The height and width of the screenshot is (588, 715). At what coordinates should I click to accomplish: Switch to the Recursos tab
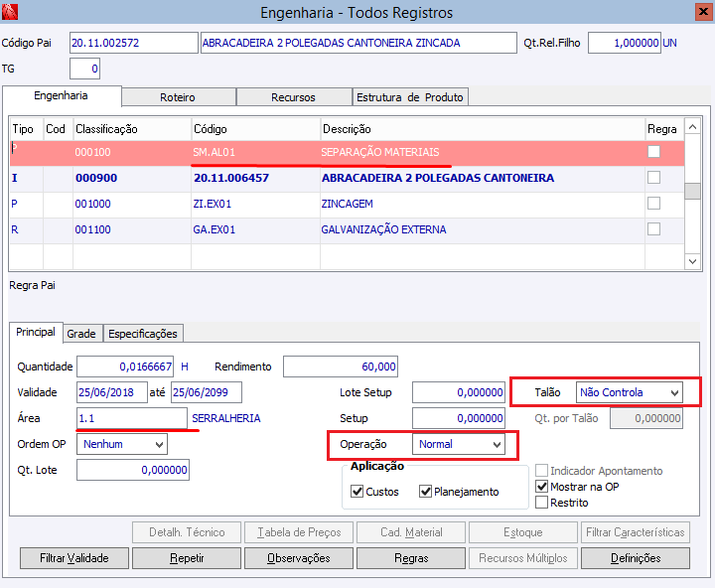pos(294,97)
